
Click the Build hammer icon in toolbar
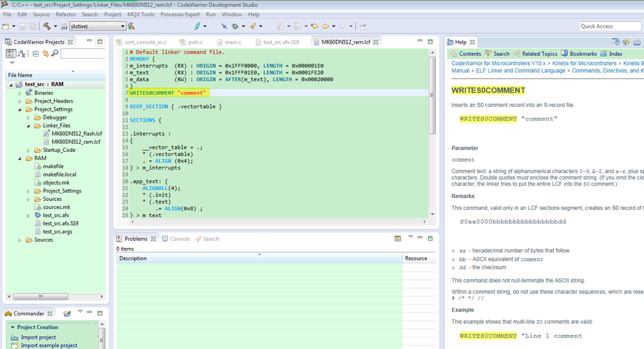[46, 26]
